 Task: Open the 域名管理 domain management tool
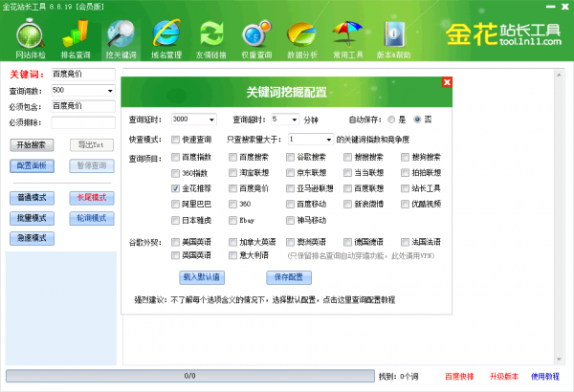coord(166,39)
